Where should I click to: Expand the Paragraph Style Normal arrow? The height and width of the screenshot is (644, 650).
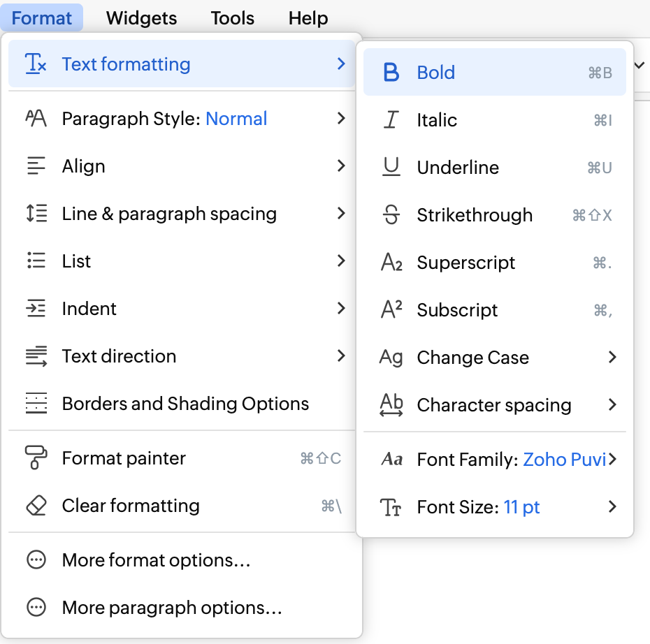point(341,119)
